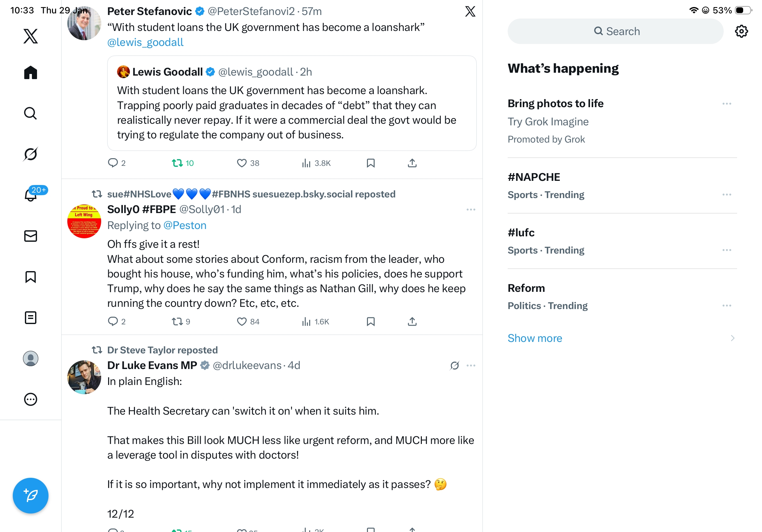Open the @lewis_goodall mention link

[146, 42]
